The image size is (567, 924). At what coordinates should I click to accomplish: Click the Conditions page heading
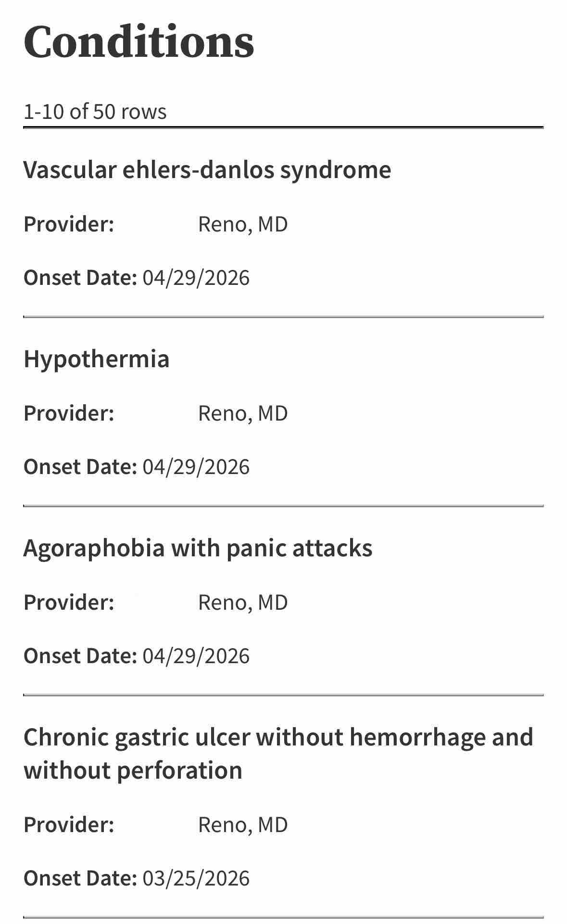click(x=139, y=42)
